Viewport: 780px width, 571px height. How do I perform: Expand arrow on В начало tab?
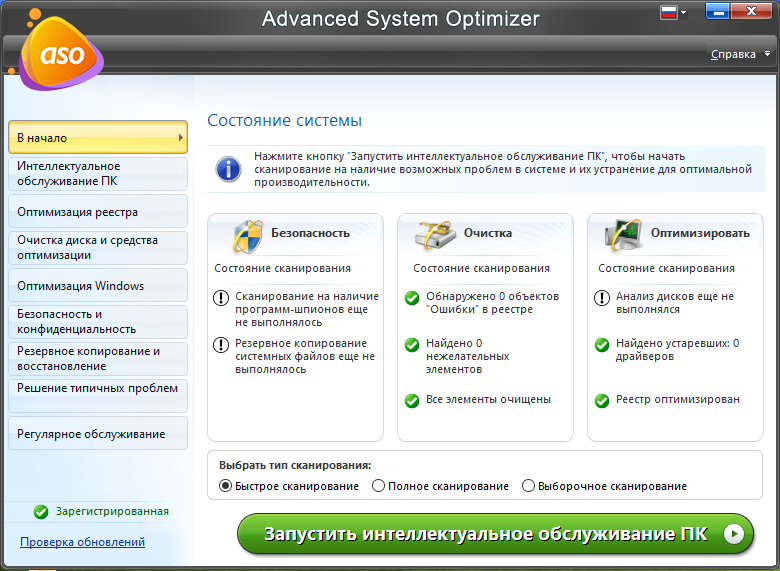tap(181, 137)
